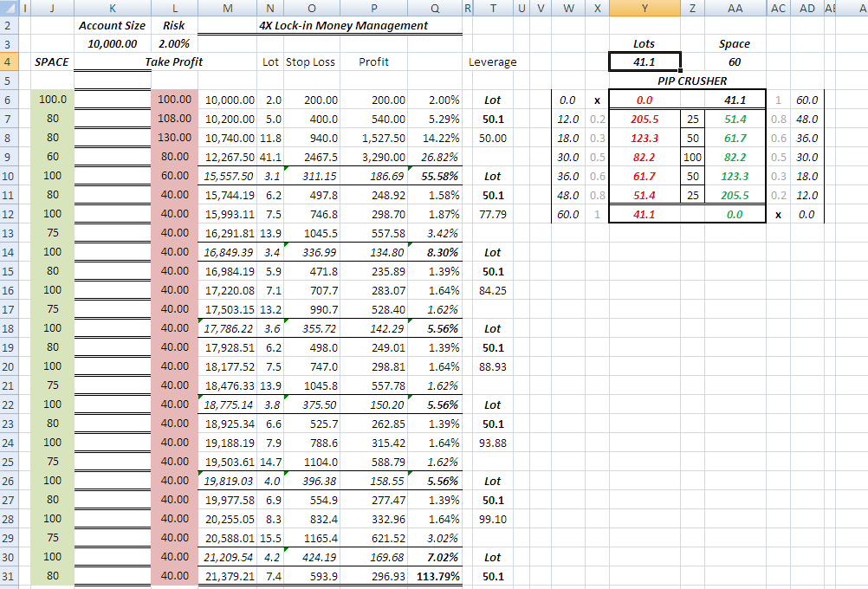Click the 12,267.50 balance cell
Screen dimensions: 868x589
point(228,157)
